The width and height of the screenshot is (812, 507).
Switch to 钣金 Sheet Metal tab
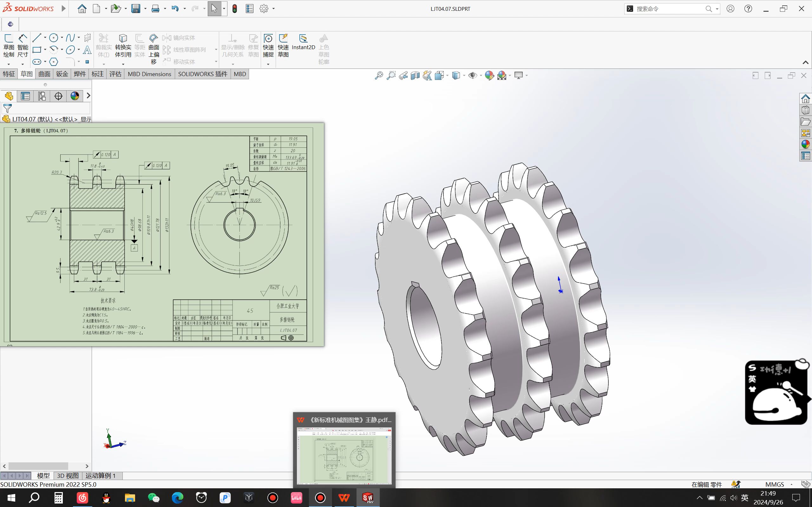[x=62, y=74]
